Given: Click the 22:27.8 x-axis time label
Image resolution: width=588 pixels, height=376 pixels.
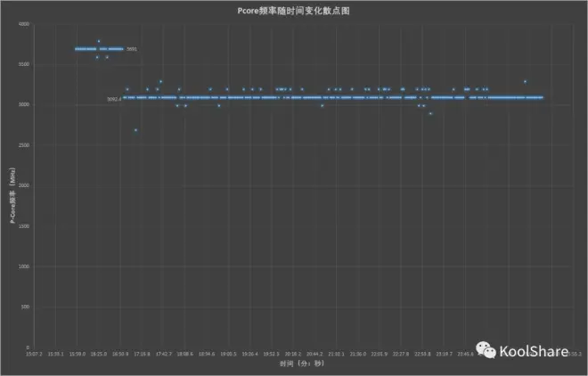Looking at the screenshot, I should [x=401, y=353].
